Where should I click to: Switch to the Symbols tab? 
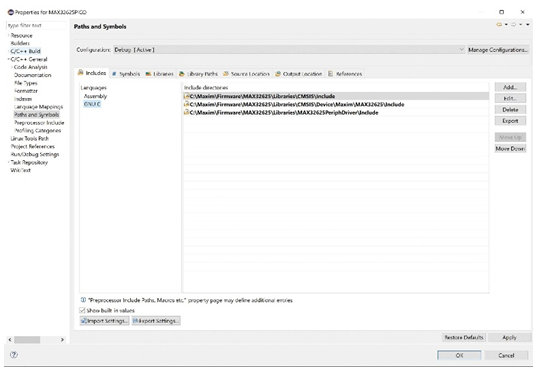tap(126, 74)
